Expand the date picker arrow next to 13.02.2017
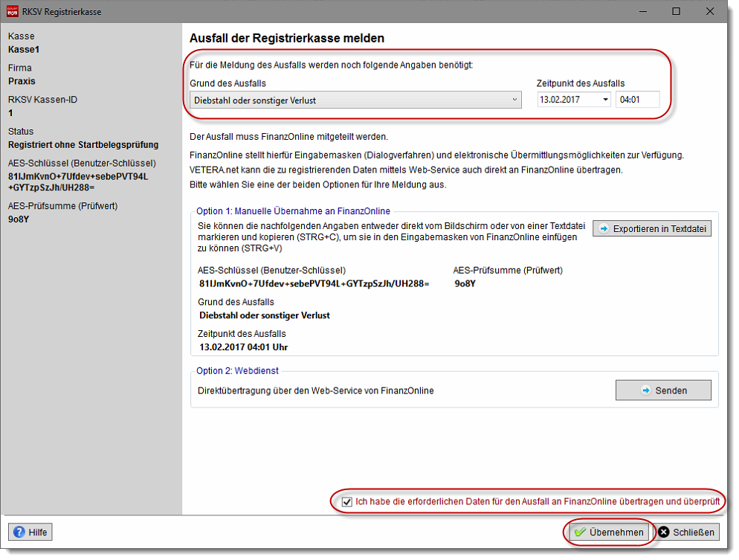Image resolution: width=739 pixels, height=560 pixels. coord(605,100)
